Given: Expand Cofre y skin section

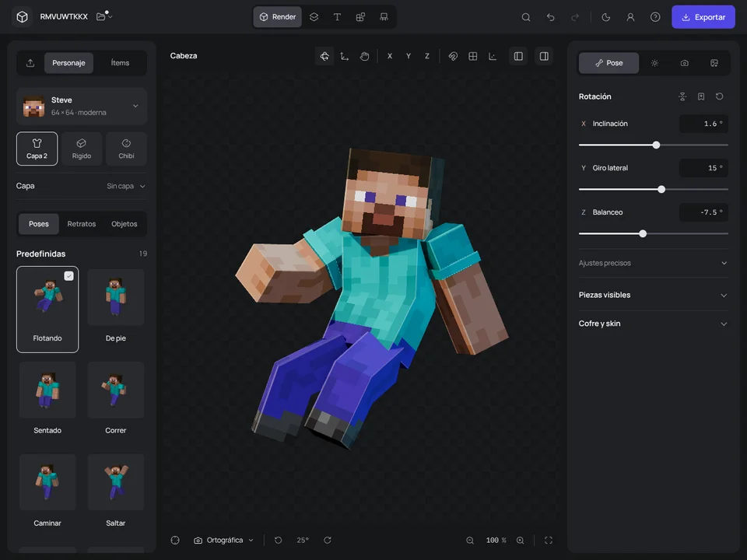Looking at the screenshot, I should pos(653,324).
